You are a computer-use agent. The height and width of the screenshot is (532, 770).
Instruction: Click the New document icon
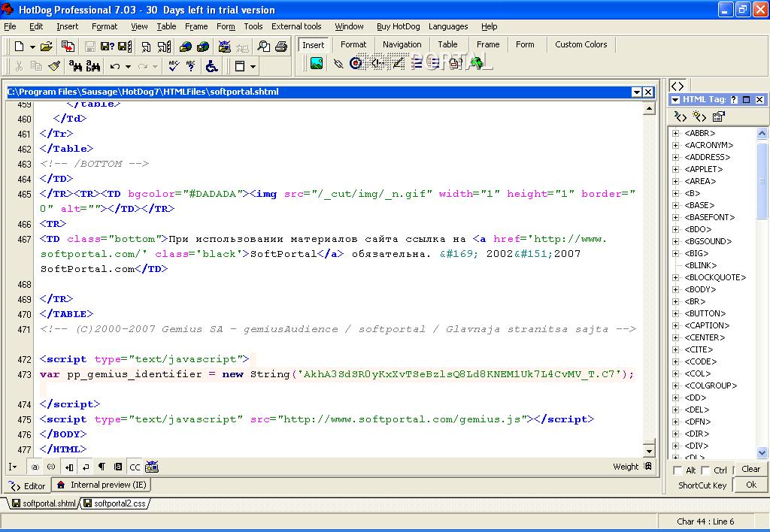pyautogui.click(x=19, y=47)
